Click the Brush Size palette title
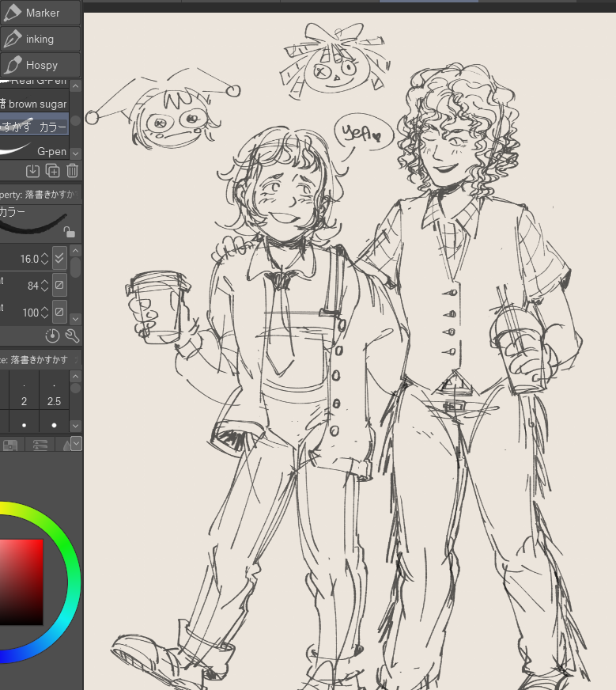The image size is (616, 690). [x=40, y=360]
